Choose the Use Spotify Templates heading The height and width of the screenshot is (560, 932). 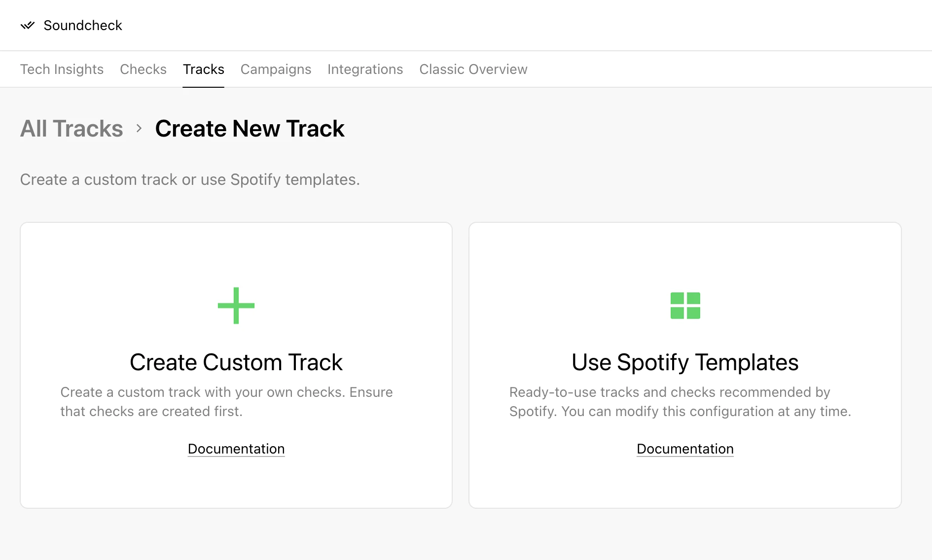click(685, 362)
